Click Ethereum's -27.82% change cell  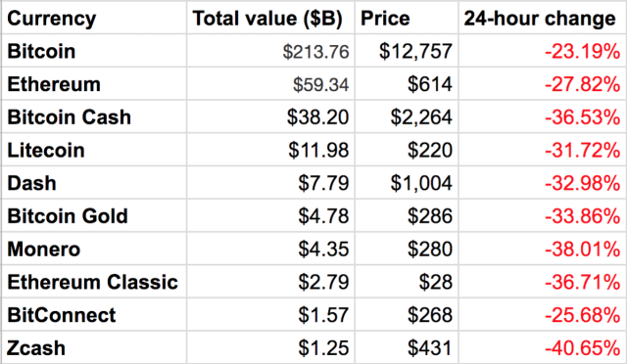click(543, 84)
